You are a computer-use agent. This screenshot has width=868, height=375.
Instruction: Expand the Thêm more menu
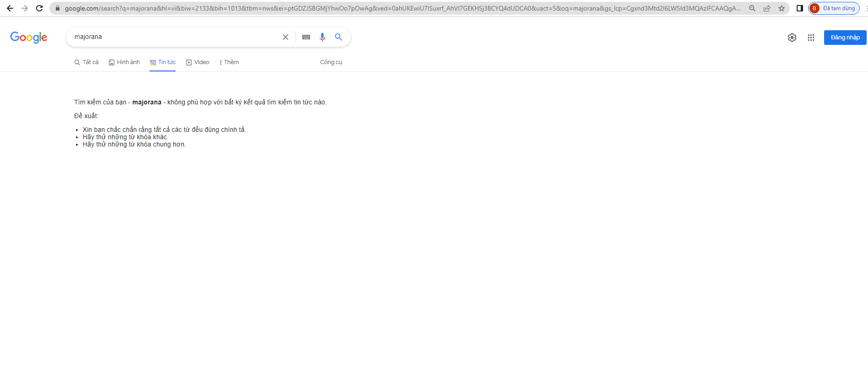point(229,62)
